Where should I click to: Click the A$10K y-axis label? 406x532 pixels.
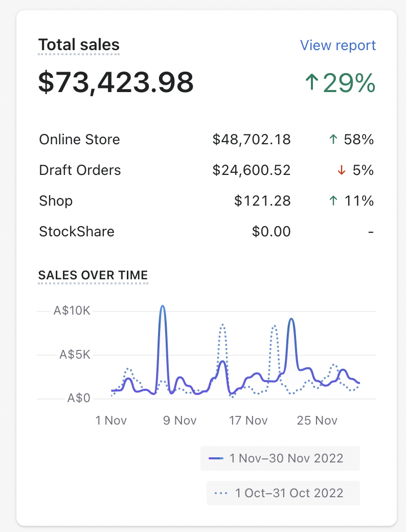(72, 311)
